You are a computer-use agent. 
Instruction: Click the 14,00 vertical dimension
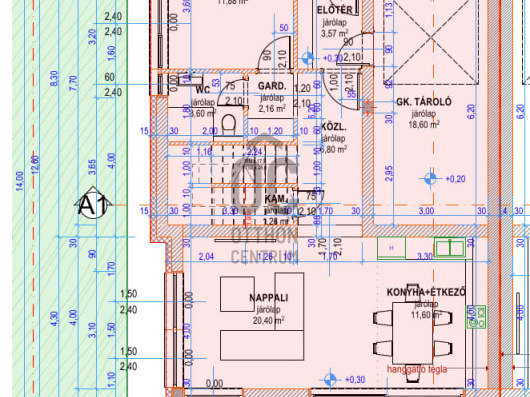[x=20, y=181]
